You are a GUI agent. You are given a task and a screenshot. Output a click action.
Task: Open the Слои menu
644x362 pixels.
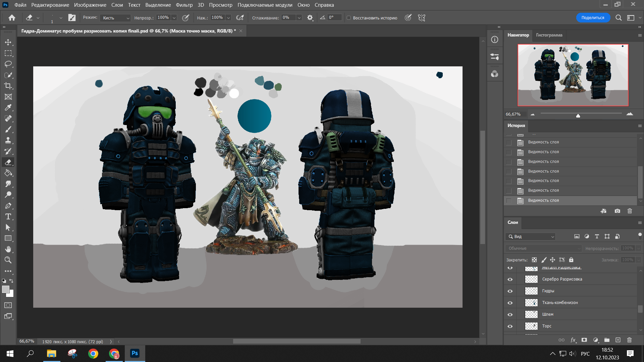[x=117, y=5]
